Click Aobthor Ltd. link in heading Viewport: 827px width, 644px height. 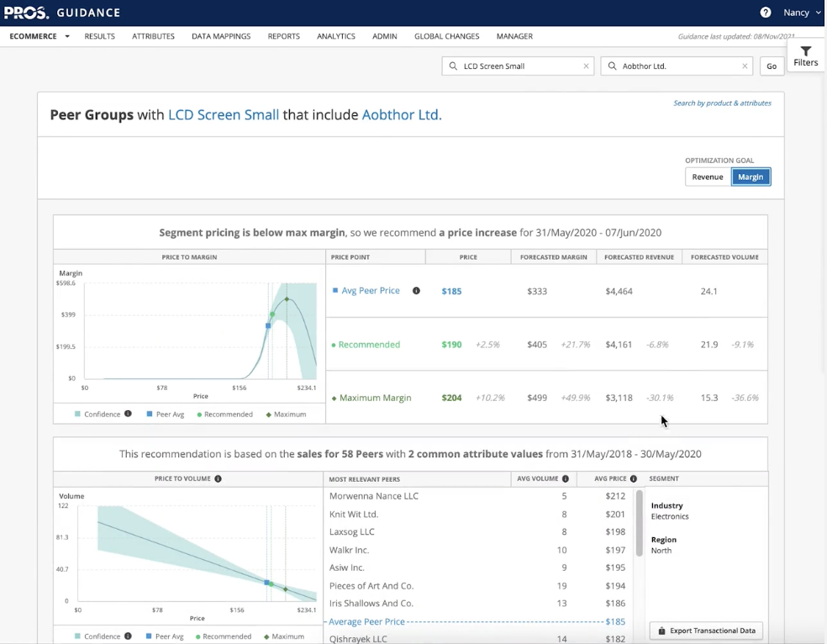tap(402, 114)
